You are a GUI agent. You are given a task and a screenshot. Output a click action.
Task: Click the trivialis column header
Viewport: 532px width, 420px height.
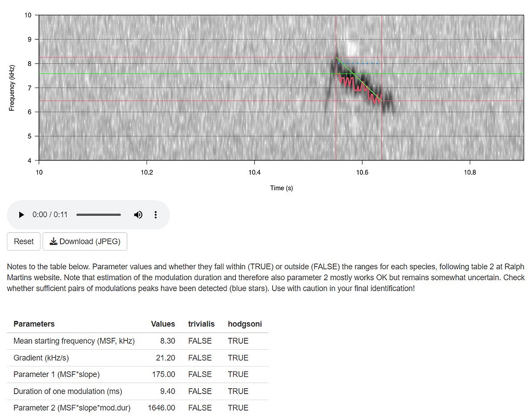pyautogui.click(x=201, y=324)
